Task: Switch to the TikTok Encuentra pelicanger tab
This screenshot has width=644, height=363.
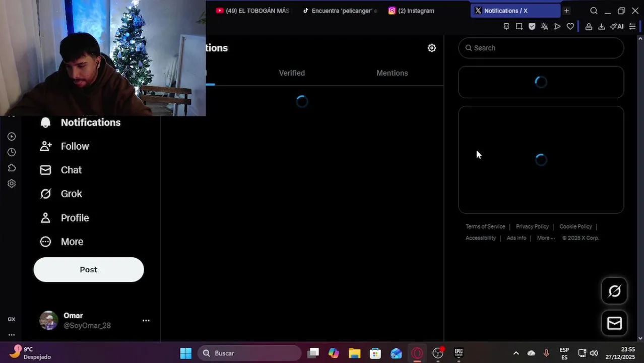Action: point(340,11)
